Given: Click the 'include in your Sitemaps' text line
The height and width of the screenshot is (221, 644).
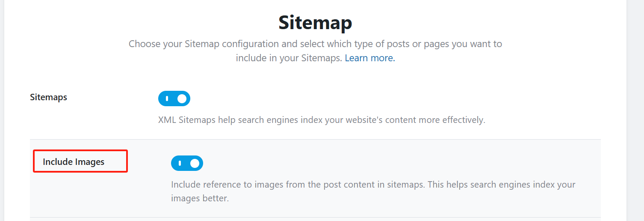Looking at the screenshot, I should click(289, 58).
